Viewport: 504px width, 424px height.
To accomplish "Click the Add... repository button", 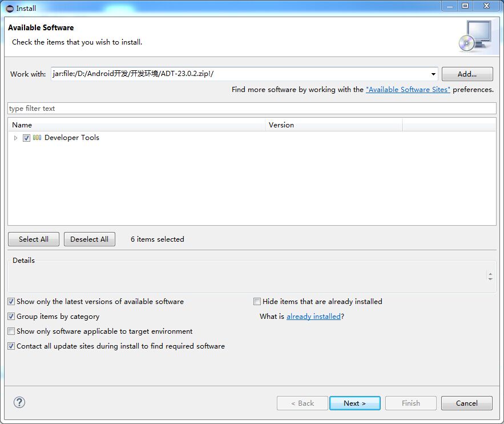I will (x=467, y=74).
